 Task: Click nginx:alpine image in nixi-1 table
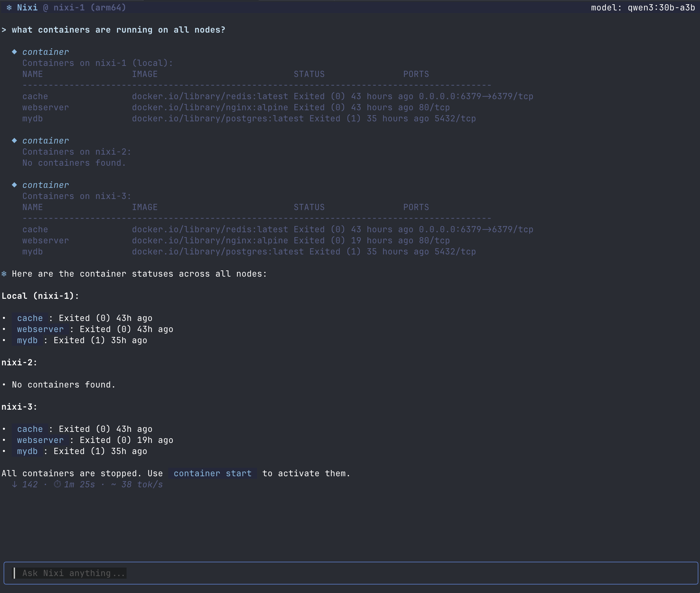click(x=210, y=107)
